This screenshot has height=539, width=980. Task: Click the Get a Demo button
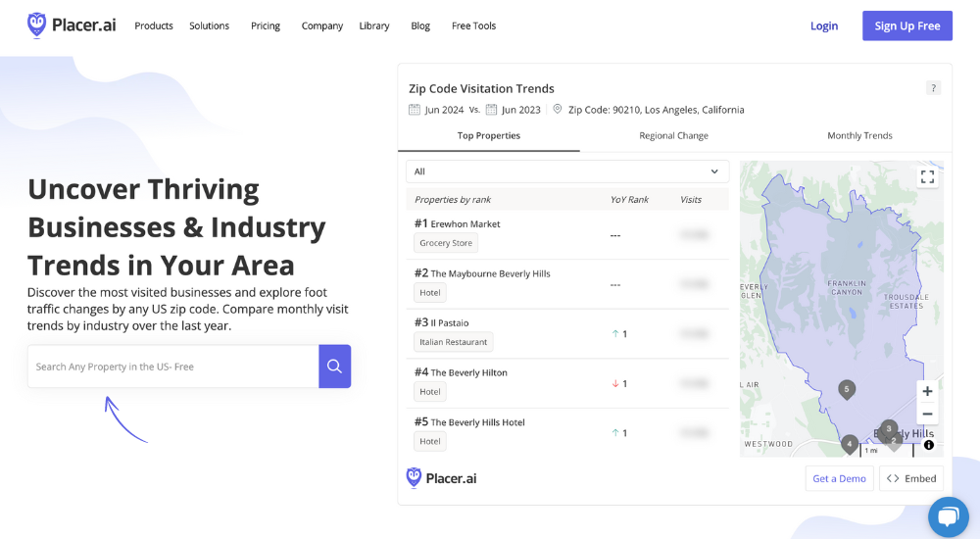point(840,478)
